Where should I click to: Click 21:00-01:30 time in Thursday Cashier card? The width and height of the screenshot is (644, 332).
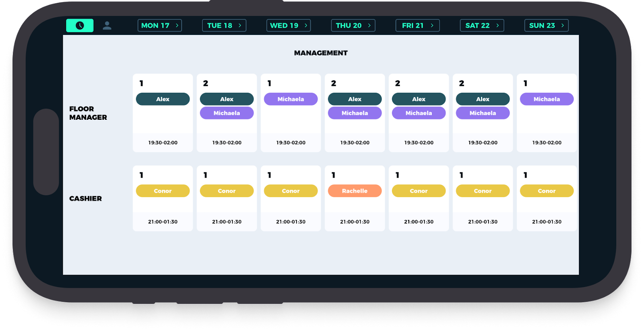point(355,222)
